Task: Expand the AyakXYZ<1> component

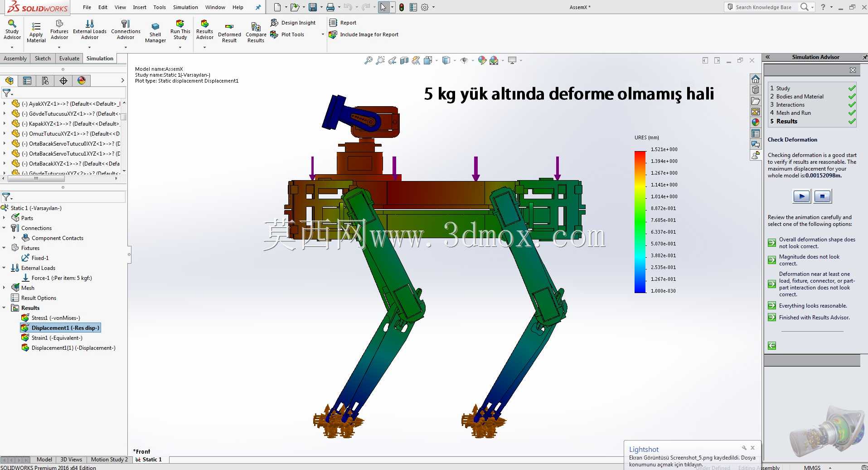Action: point(5,103)
